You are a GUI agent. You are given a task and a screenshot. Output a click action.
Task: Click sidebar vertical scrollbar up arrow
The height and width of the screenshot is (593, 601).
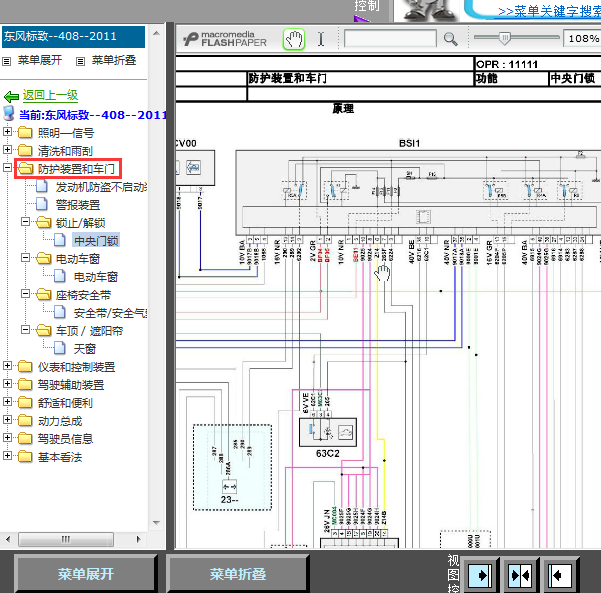point(156,33)
